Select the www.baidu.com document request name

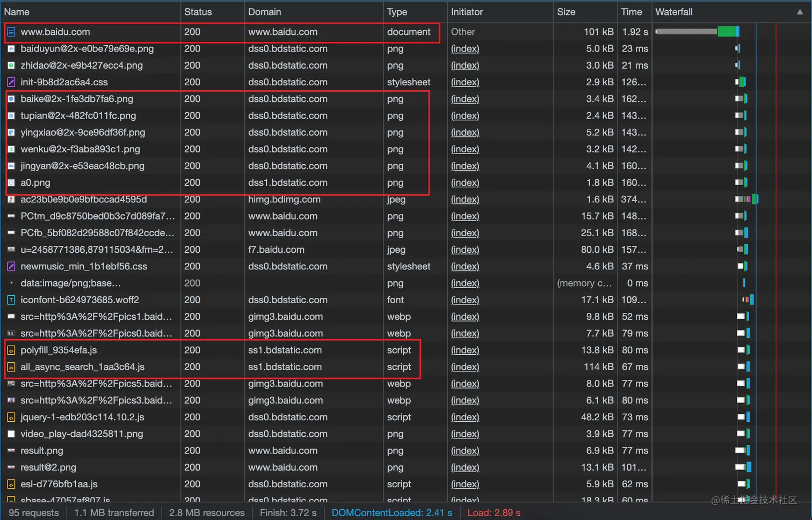(x=55, y=32)
